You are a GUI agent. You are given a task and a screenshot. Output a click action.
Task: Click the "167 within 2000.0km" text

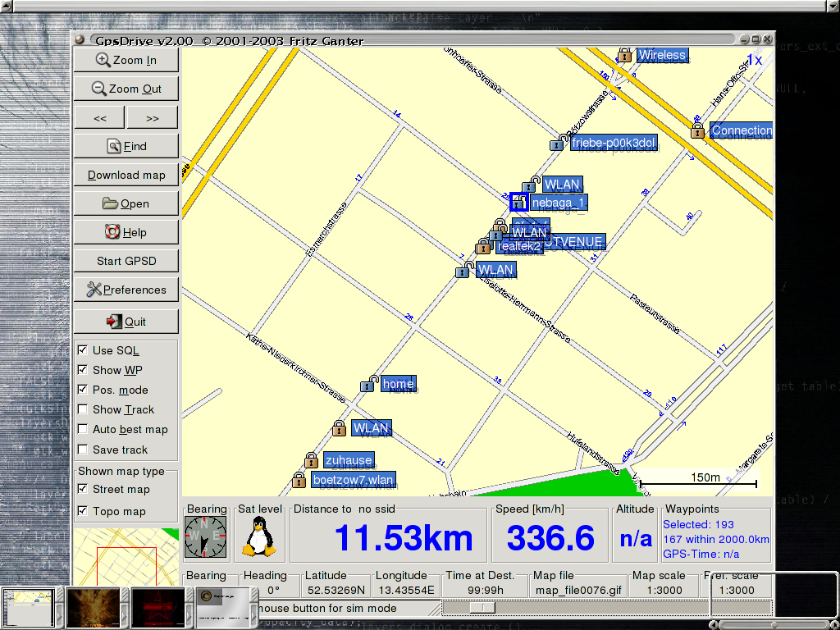pos(715,539)
